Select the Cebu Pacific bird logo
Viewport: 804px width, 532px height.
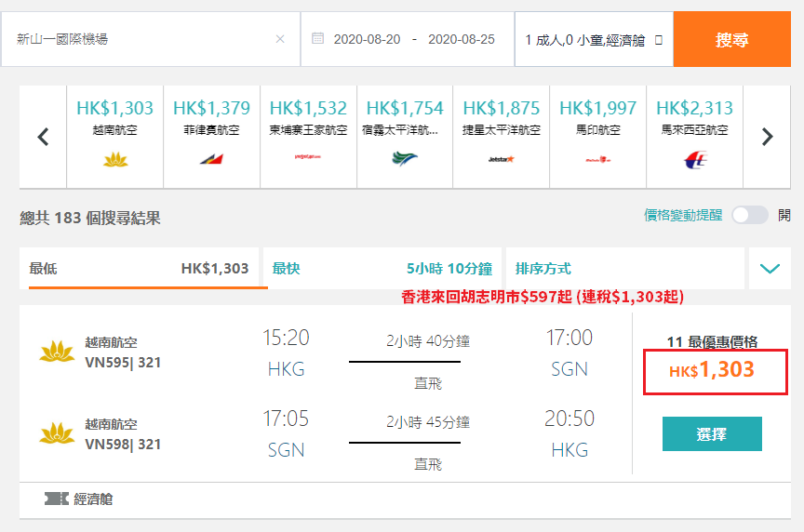pos(405,159)
